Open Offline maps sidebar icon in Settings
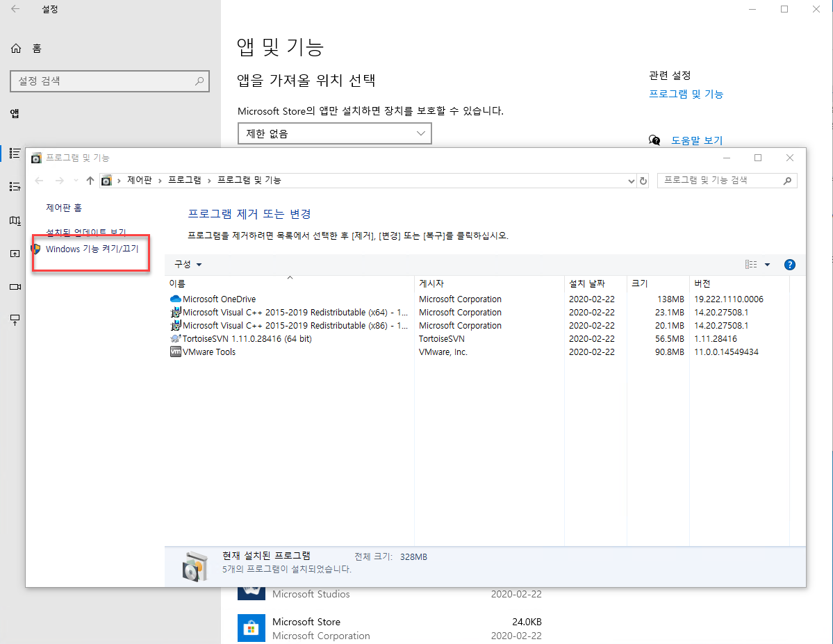 click(15, 220)
